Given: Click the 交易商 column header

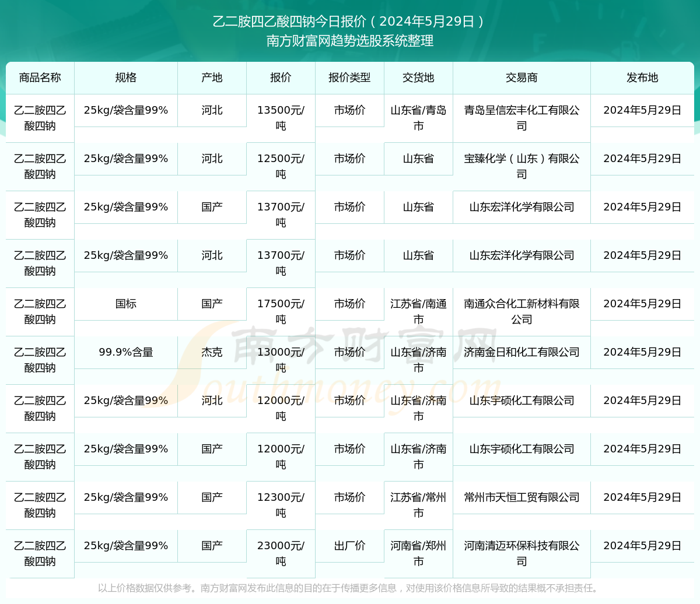Looking at the screenshot, I should click(x=521, y=78).
